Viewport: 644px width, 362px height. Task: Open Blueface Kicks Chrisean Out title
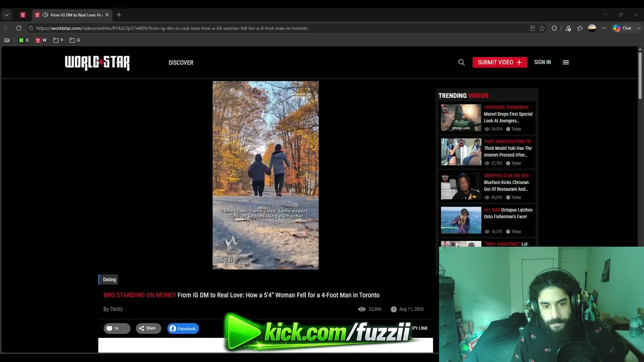click(x=506, y=186)
